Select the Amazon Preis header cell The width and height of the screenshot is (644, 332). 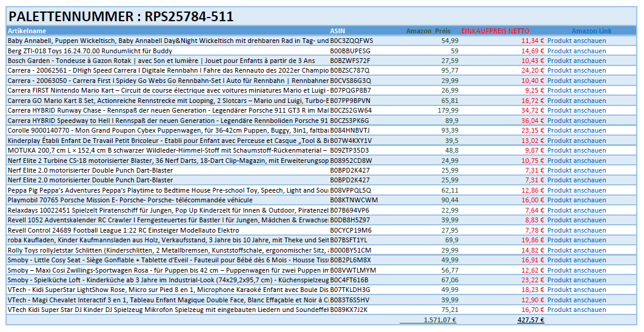pos(428,31)
